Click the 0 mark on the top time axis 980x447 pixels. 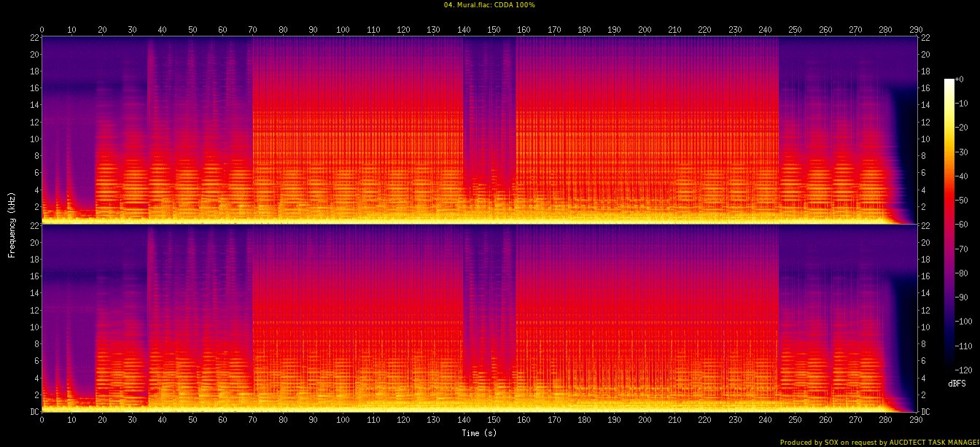[x=42, y=29]
